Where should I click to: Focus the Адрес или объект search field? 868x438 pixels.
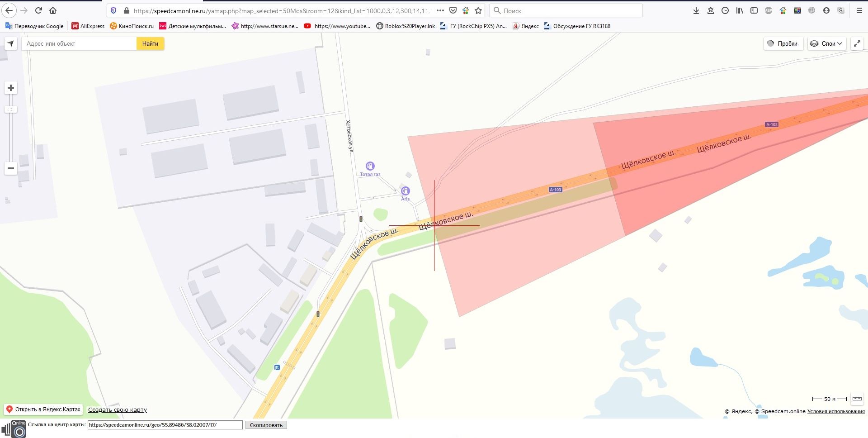pyautogui.click(x=79, y=44)
